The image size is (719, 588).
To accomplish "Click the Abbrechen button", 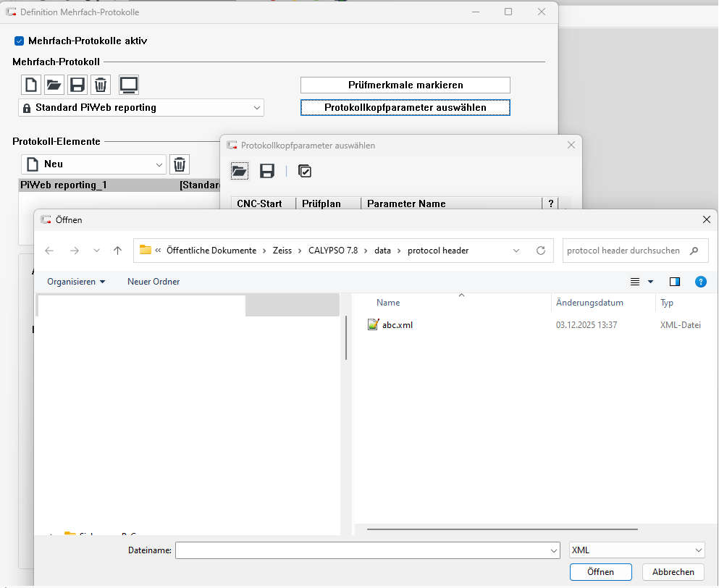I will (673, 572).
